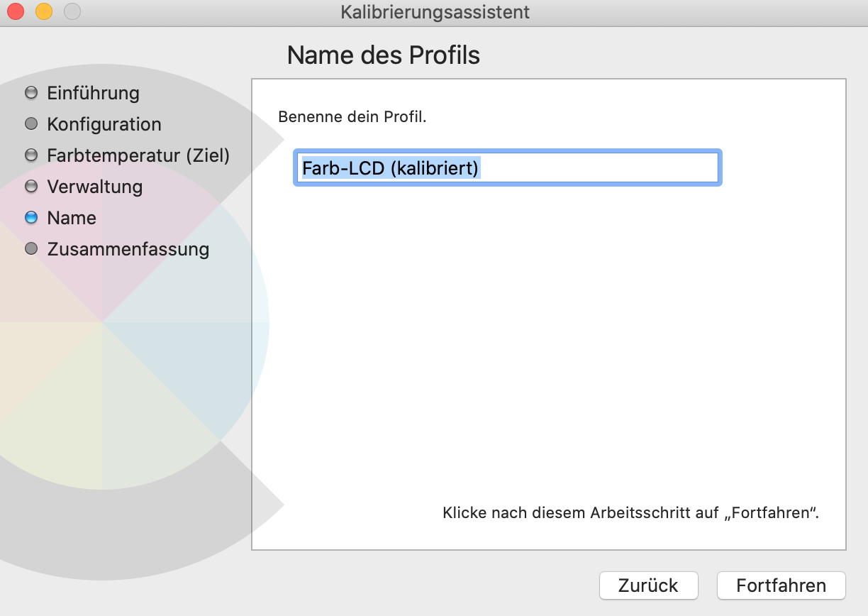
Task: Click the 'Klicke nach diesem Arbeitsschritt' hint text
Action: pyautogui.click(x=631, y=512)
